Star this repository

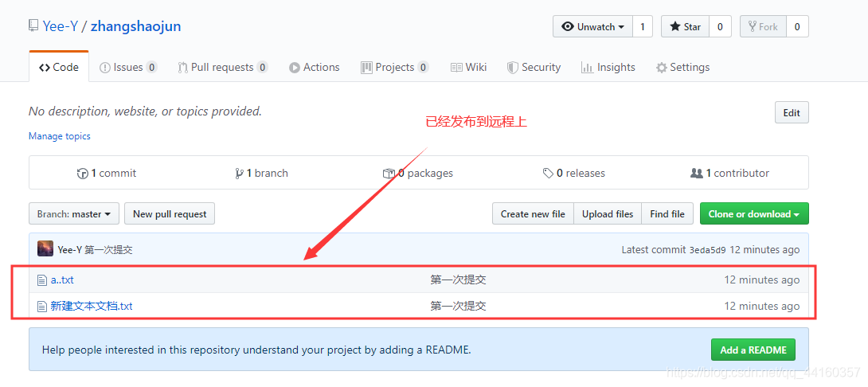coord(686,26)
